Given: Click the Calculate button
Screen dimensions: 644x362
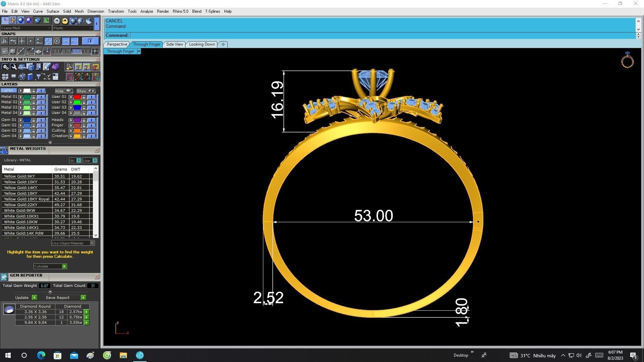Looking at the screenshot, I should (x=50, y=266).
